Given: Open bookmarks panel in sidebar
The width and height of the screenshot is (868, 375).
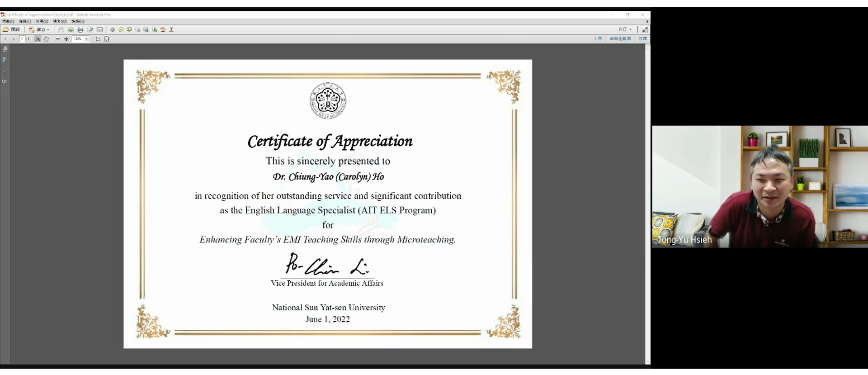Looking at the screenshot, I should [x=5, y=60].
